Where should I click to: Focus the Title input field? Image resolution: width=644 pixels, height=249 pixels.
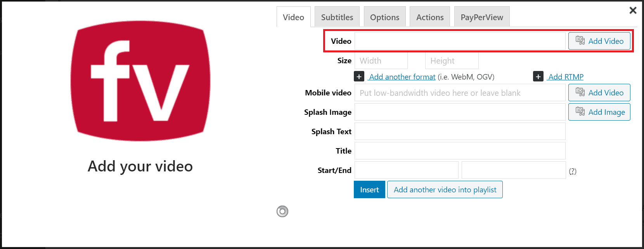click(460, 150)
